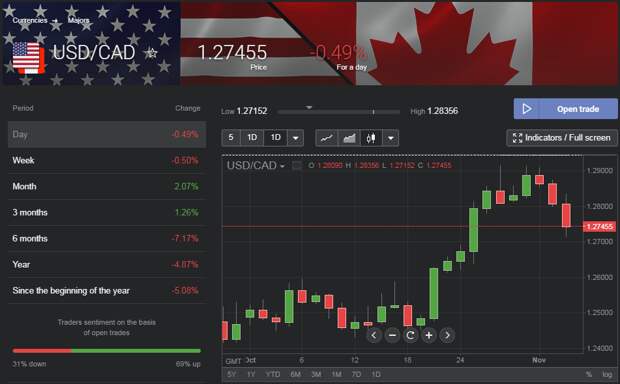Click the Low-High price range slider
Viewport: 620px width, 384px height.
click(338, 112)
